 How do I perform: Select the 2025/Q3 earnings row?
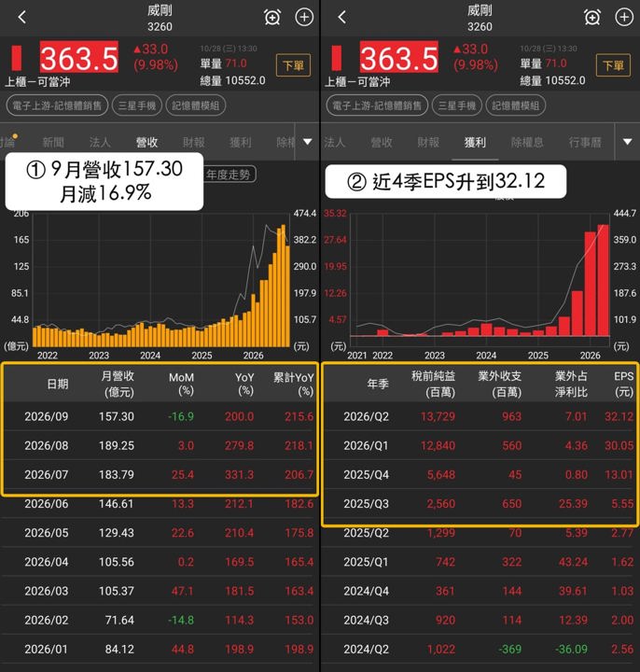click(x=480, y=504)
